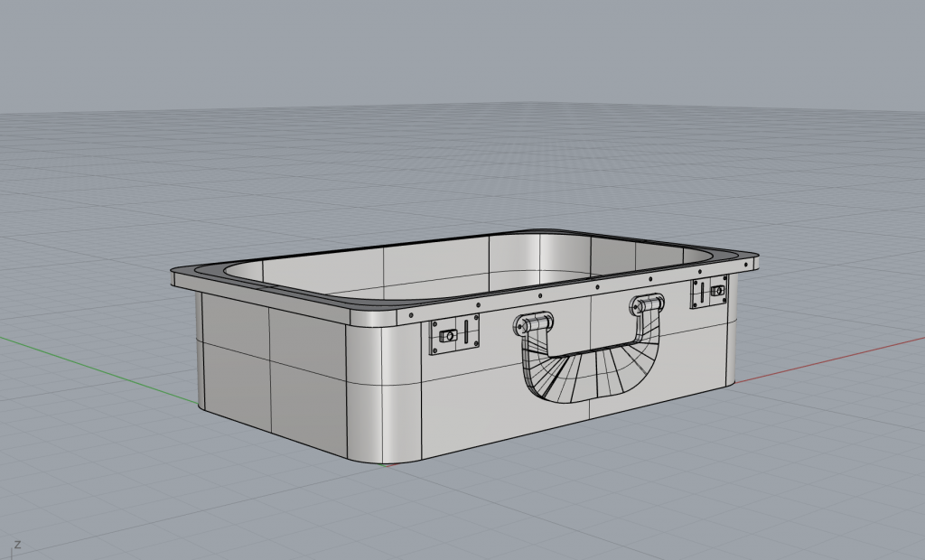Click the vertical slot on left latch
The image size is (925, 560).
(467, 331)
